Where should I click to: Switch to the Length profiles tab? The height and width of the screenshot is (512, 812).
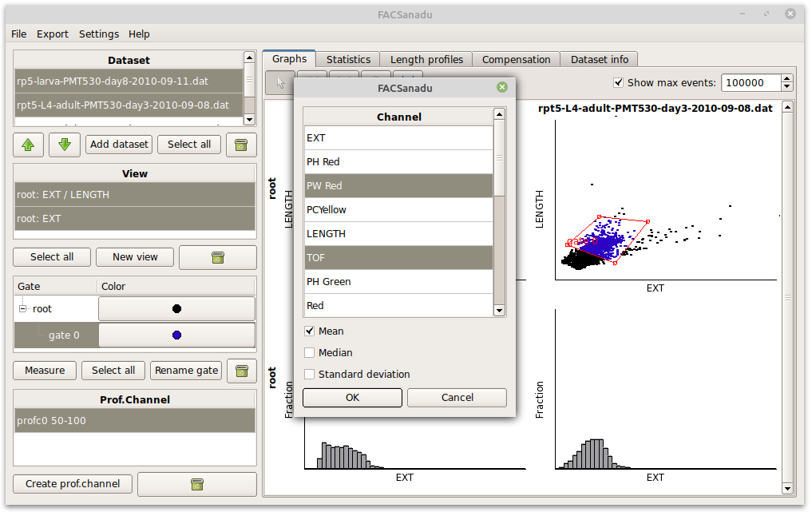426,60
